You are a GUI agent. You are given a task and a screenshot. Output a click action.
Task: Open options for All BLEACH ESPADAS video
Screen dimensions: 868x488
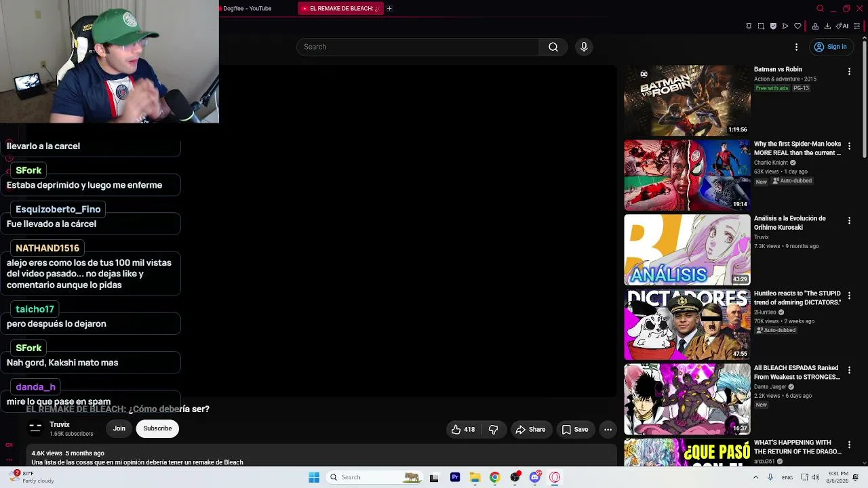(x=849, y=370)
